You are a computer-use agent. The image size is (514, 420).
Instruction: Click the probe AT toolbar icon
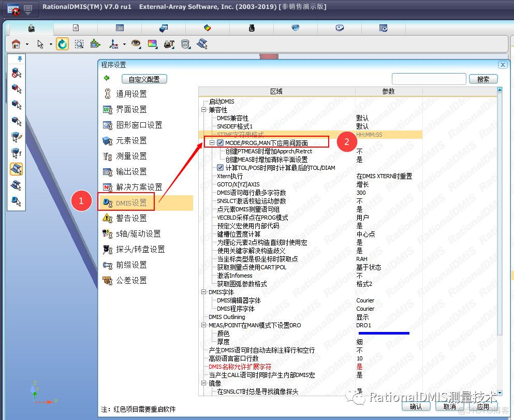pos(169,44)
